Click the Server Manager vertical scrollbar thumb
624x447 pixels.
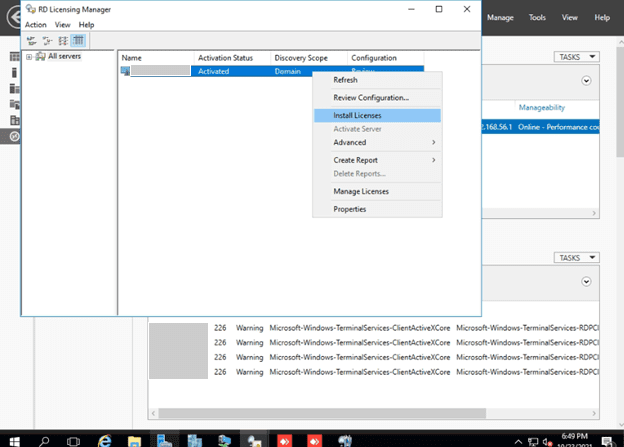(x=620, y=102)
